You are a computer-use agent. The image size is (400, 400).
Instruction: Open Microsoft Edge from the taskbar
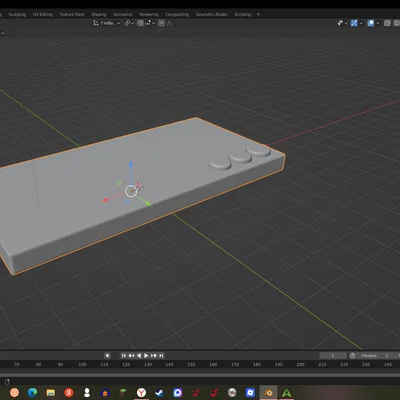coord(32,393)
